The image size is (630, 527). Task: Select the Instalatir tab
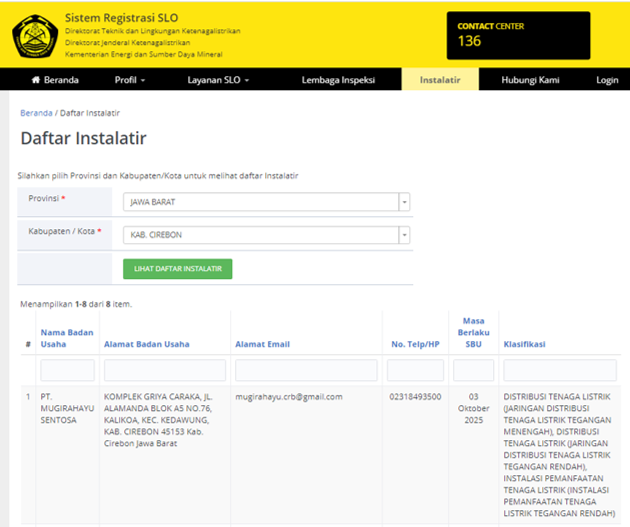pos(440,80)
